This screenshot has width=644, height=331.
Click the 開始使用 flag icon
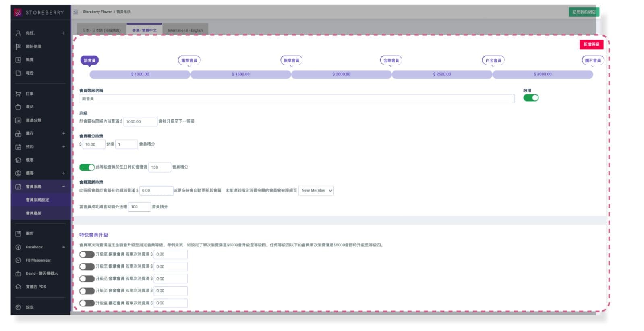tap(18, 46)
